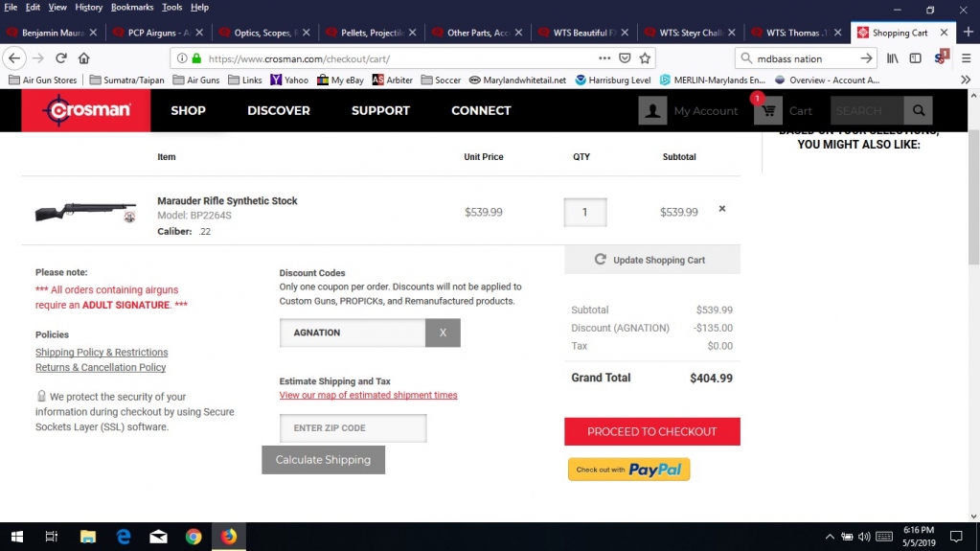The image size is (980, 551).
Task: Bookmark this page with star icon
Action: click(645, 58)
